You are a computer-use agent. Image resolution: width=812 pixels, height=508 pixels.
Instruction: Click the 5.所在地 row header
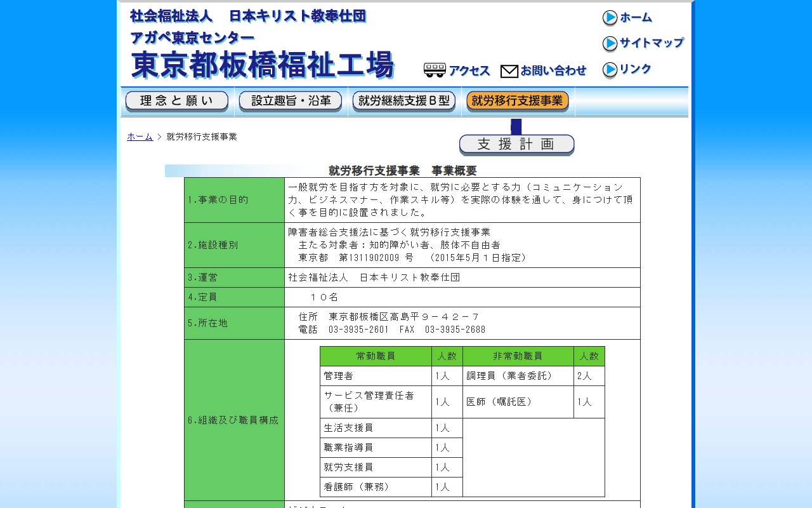[x=235, y=323]
